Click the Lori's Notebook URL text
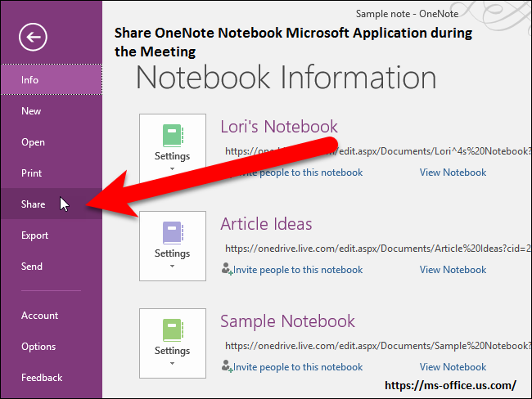532x399 pixels. [x=377, y=151]
